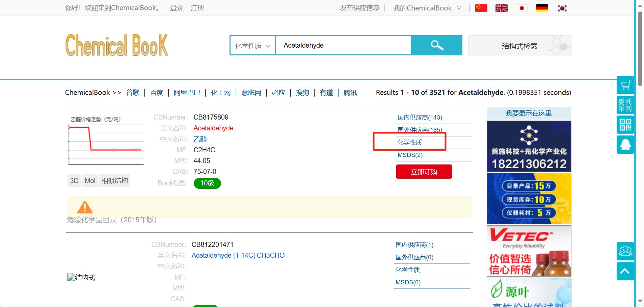Click the magnifier search button
Viewport: 644px width, 307px height.
(436, 45)
